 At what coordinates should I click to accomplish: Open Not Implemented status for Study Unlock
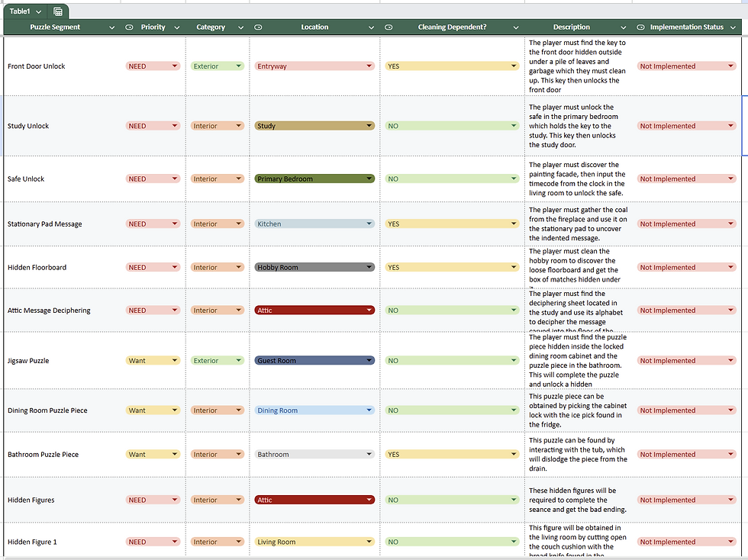(x=687, y=126)
